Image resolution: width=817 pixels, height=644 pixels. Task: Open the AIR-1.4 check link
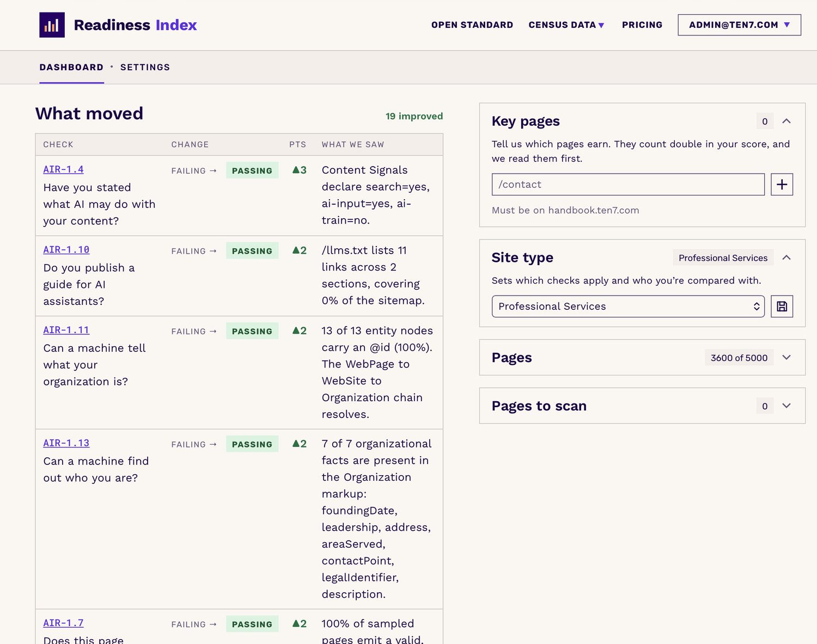click(64, 169)
